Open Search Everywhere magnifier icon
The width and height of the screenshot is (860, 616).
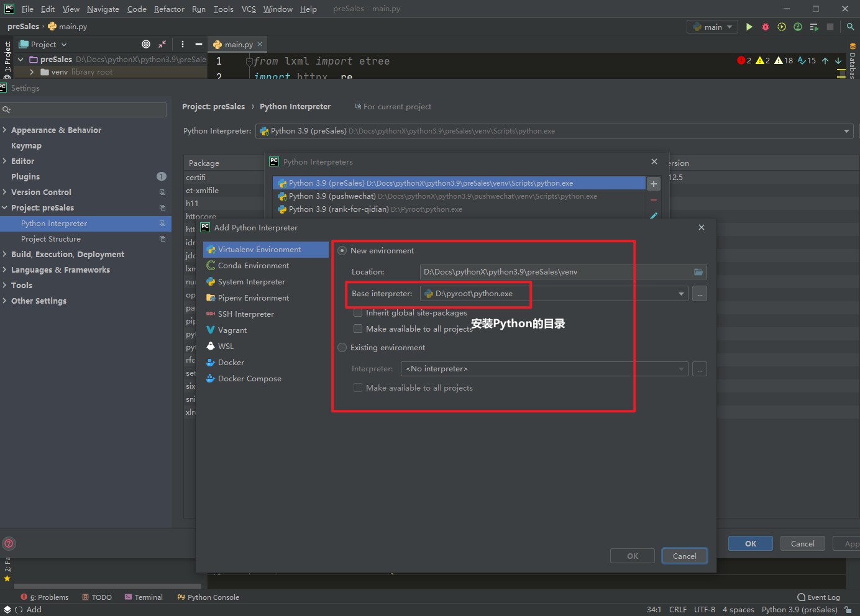(850, 27)
